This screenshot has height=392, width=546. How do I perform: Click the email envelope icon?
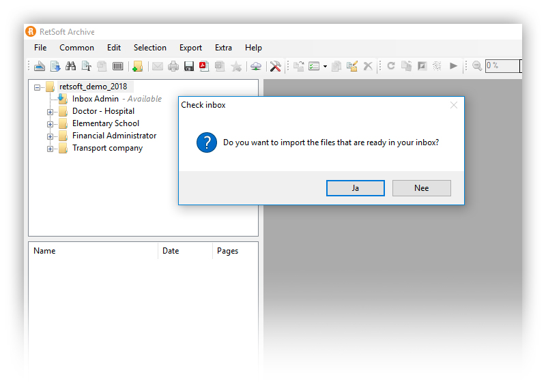point(158,66)
